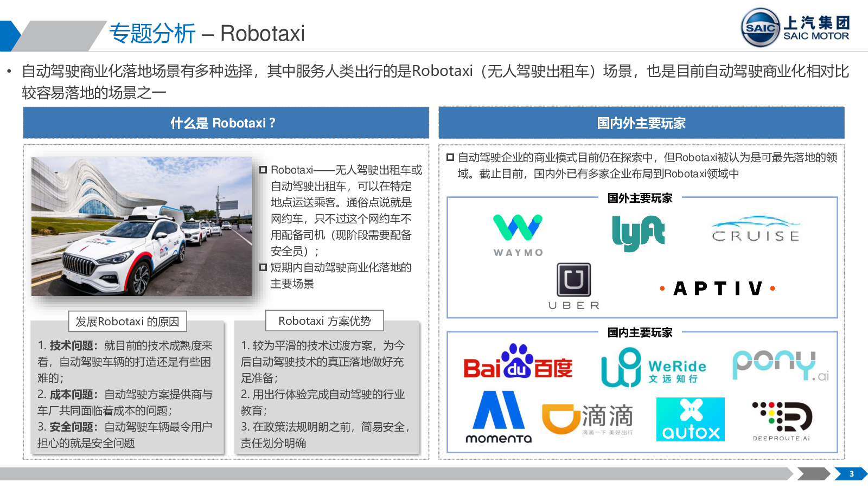Click the '发展Robotaxi 的原因' label box

point(127,321)
